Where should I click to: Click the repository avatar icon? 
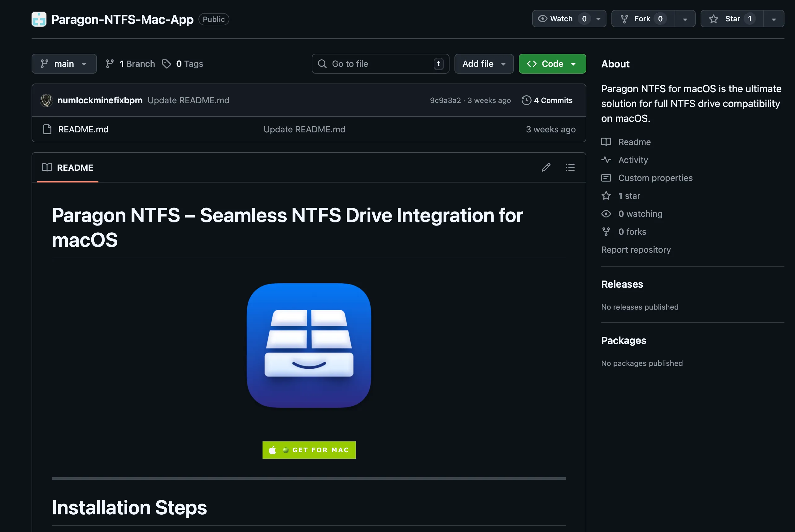pyautogui.click(x=39, y=19)
